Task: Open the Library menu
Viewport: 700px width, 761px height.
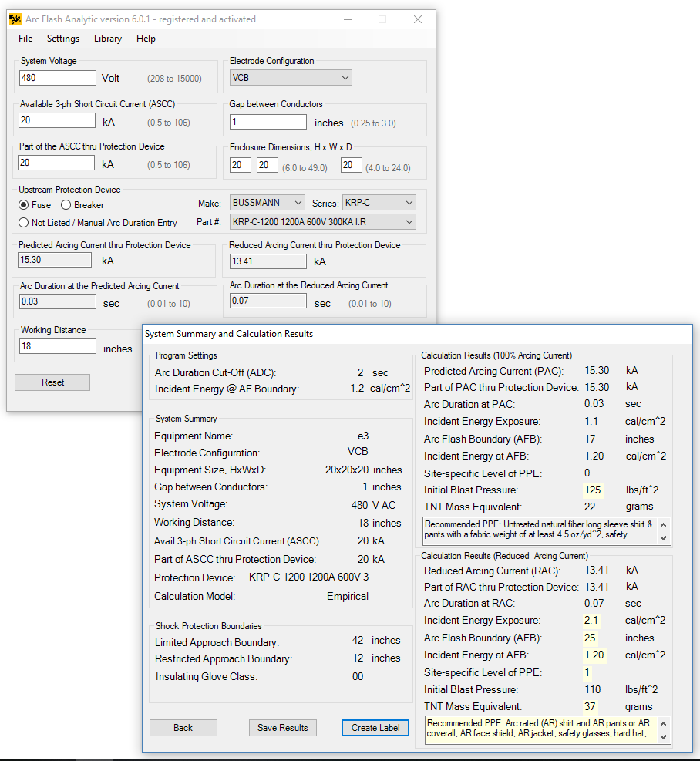Action: (x=108, y=39)
